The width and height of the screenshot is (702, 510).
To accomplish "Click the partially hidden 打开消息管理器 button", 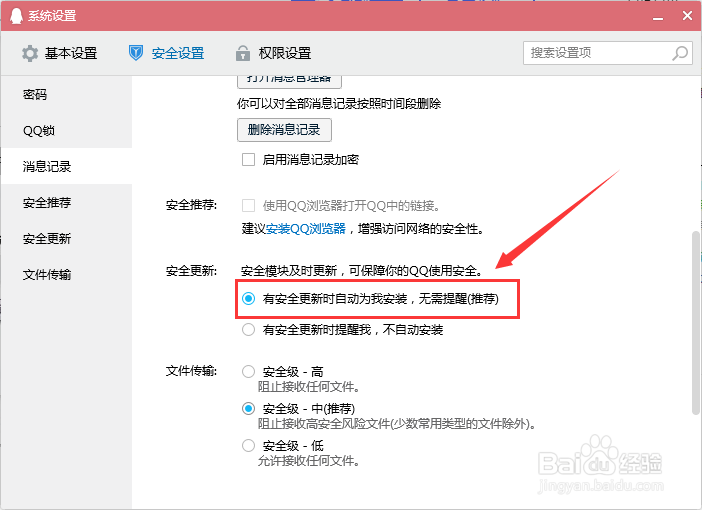I will click(289, 82).
